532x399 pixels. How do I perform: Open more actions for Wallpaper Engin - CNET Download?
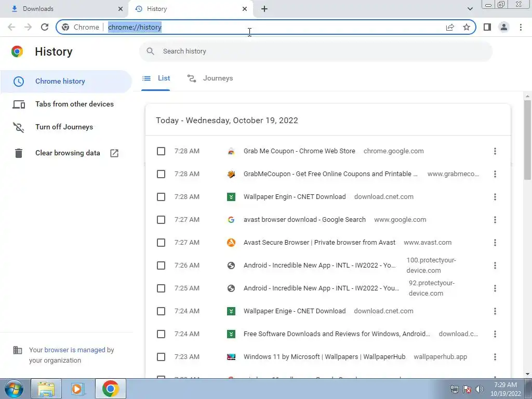(x=495, y=197)
